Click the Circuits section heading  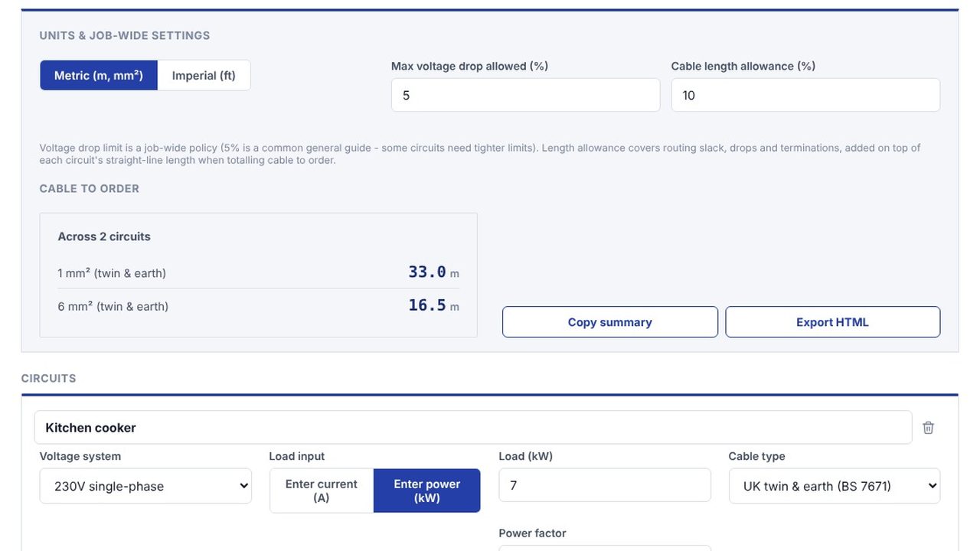point(49,378)
